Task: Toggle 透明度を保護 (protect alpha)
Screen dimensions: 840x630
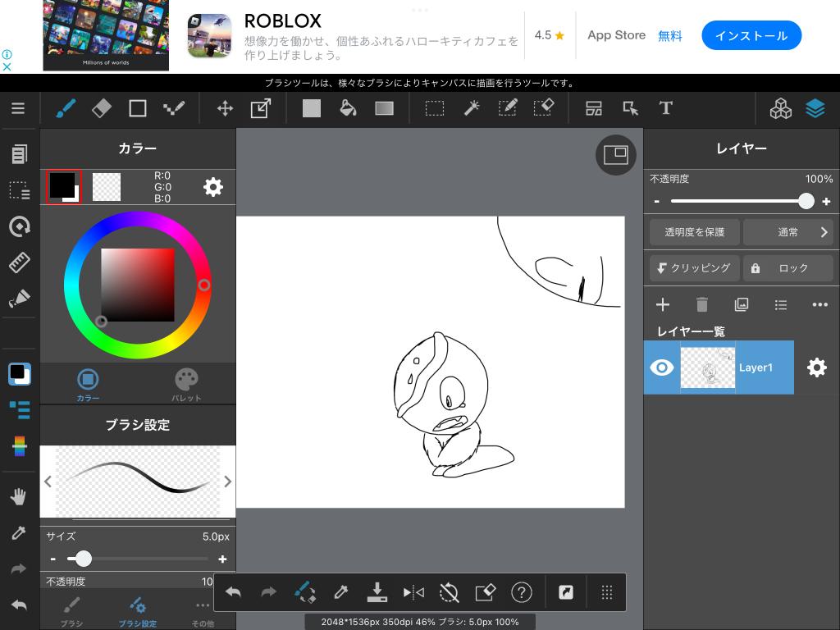Action: [x=694, y=232]
